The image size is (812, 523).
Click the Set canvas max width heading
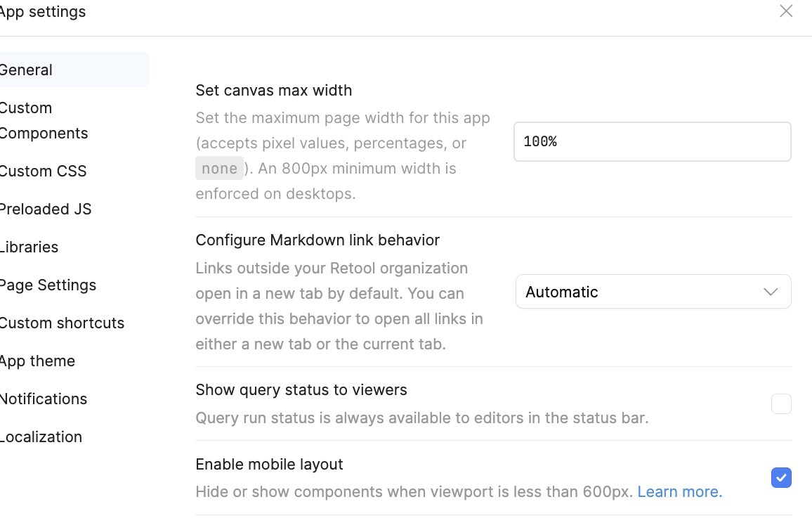(274, 90)
